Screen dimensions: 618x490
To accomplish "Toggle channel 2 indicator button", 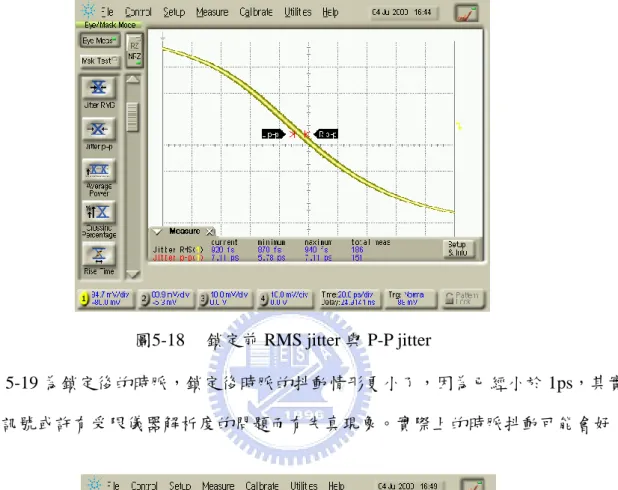I will click(x=145, y=299).
